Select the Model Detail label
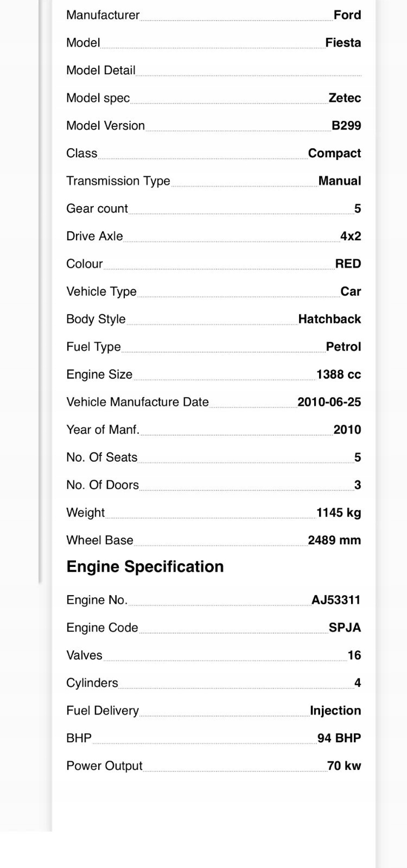 tap(101, 71)
